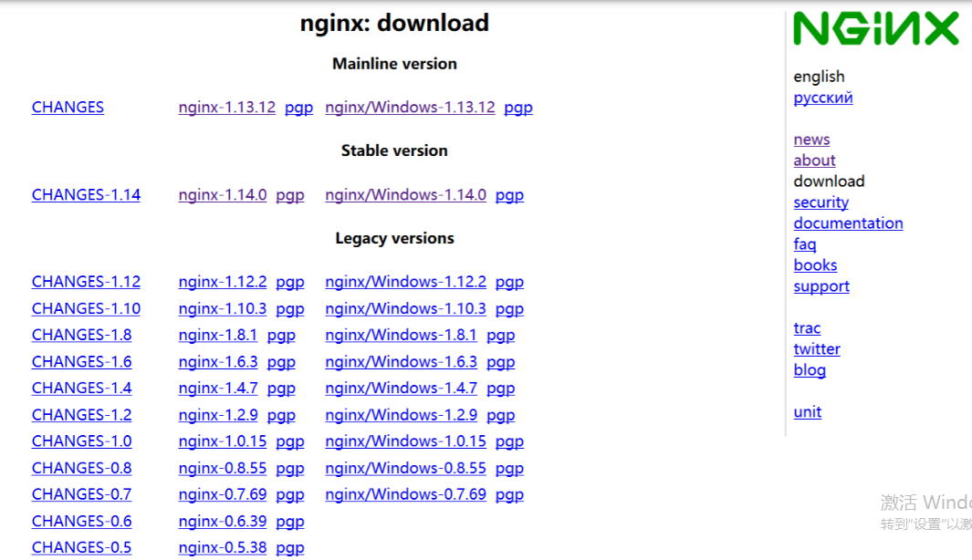Open CHANGES-1.8 link
The image size is (972, 560).
pos(82,335)
